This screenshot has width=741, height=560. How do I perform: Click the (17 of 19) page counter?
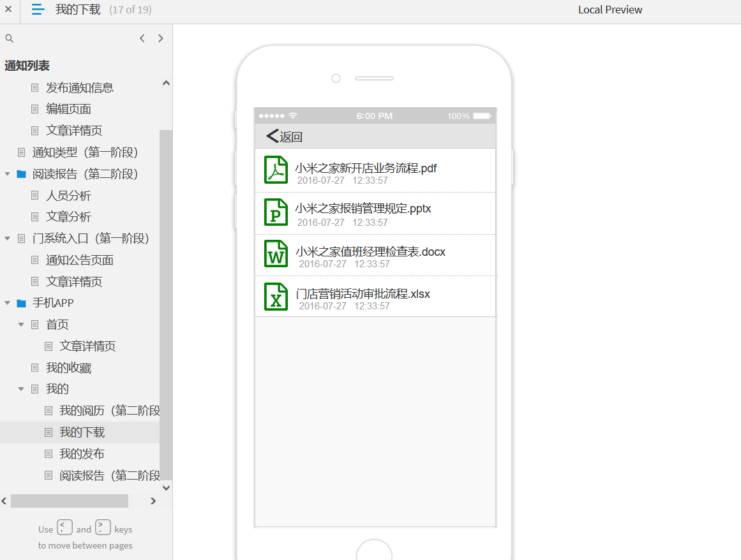(x=130, y=10)
